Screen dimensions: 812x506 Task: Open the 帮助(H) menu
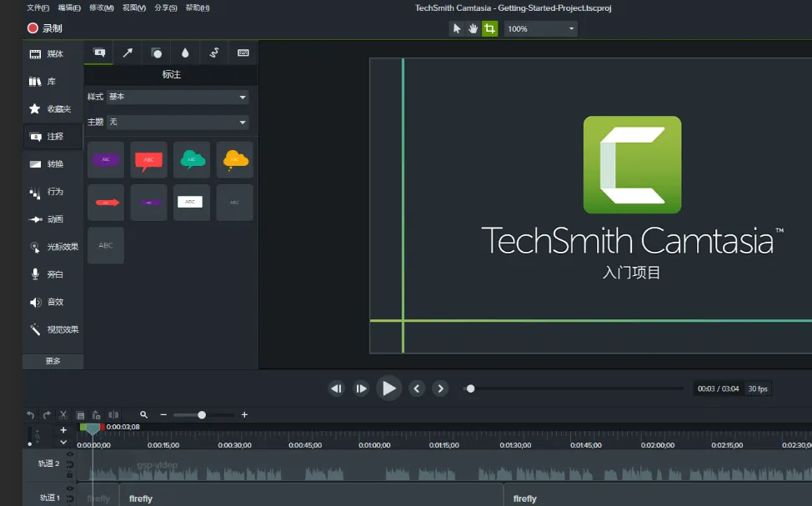198,8
